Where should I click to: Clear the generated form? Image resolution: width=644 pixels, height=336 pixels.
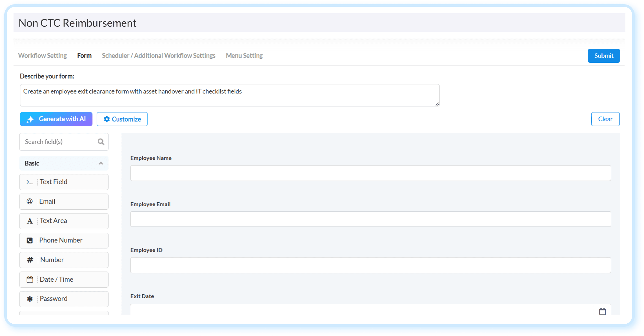click(x=605, y=119)
